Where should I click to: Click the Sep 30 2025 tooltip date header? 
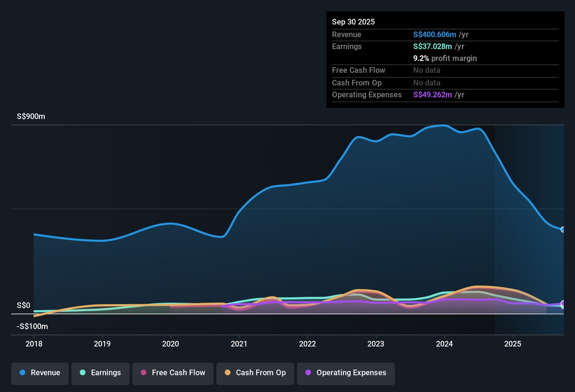pos(353,22)
